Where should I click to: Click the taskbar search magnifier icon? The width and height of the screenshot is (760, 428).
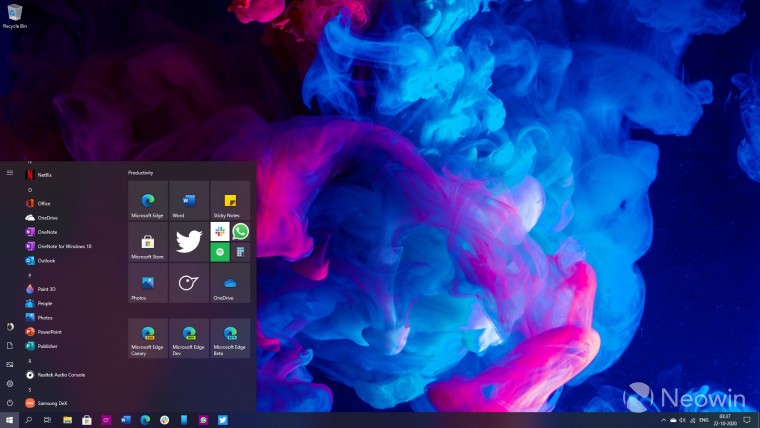point(29,420)
